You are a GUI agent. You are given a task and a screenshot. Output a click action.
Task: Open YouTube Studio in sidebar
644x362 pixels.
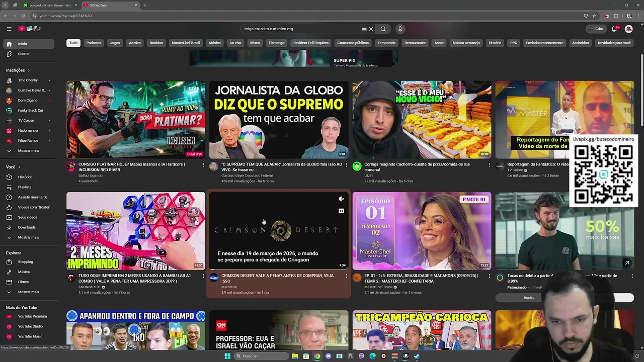click(29, 326)
